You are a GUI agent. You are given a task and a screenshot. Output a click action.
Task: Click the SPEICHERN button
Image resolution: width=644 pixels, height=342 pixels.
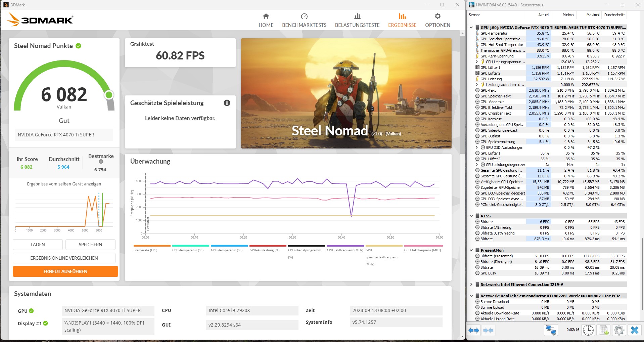pyautogui.click(x=90, y=245)
